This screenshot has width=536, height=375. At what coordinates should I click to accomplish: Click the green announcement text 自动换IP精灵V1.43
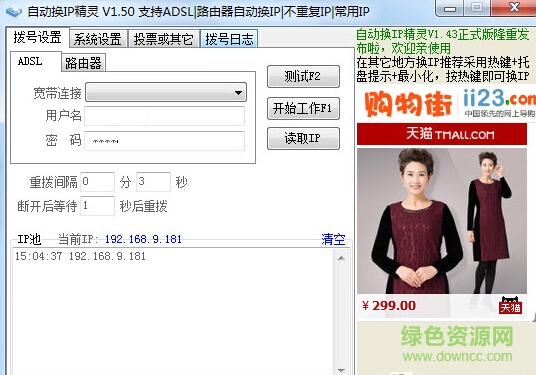pos(442,41)
